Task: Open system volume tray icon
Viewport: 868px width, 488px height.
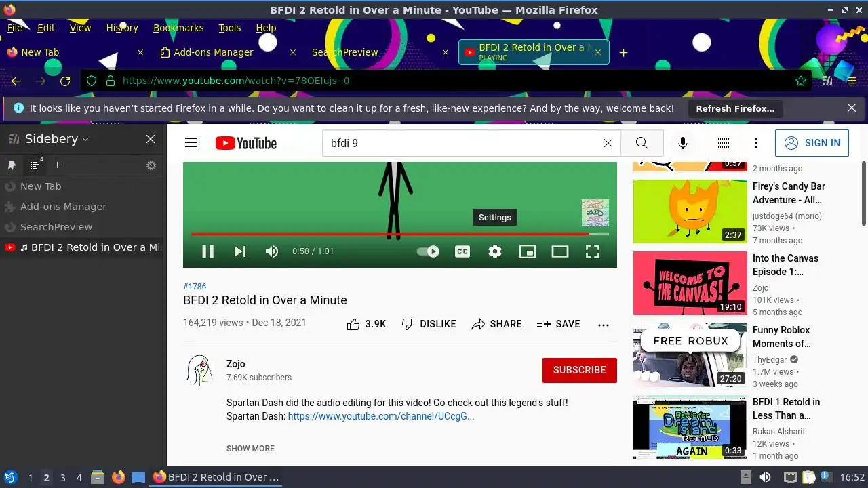Action: 765,477
